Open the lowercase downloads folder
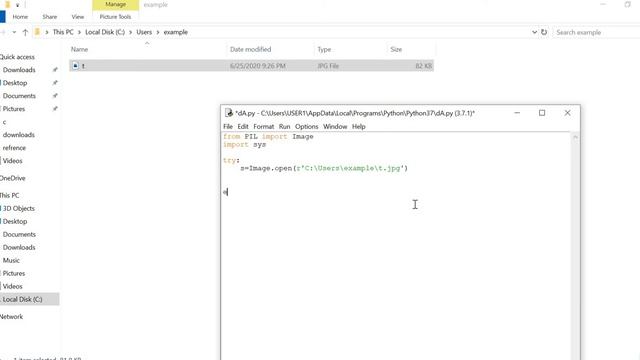Screen dimensions: 640x360 click(x=18, y=135)
